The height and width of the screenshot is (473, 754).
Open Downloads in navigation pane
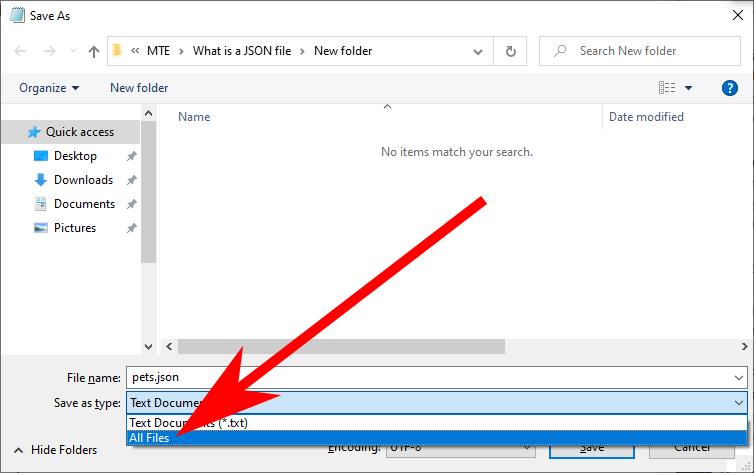83,180
